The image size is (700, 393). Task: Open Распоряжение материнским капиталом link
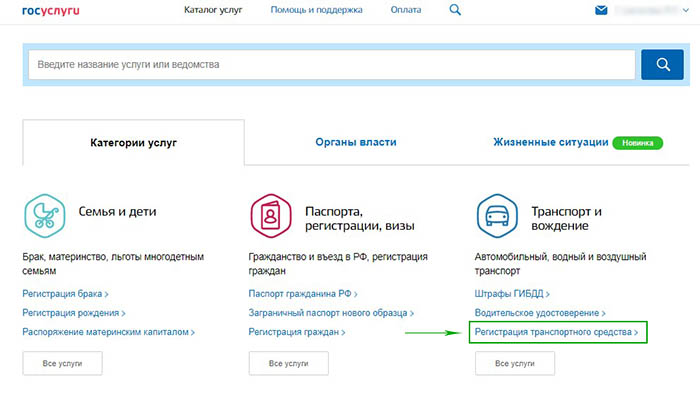coord(108,332)
